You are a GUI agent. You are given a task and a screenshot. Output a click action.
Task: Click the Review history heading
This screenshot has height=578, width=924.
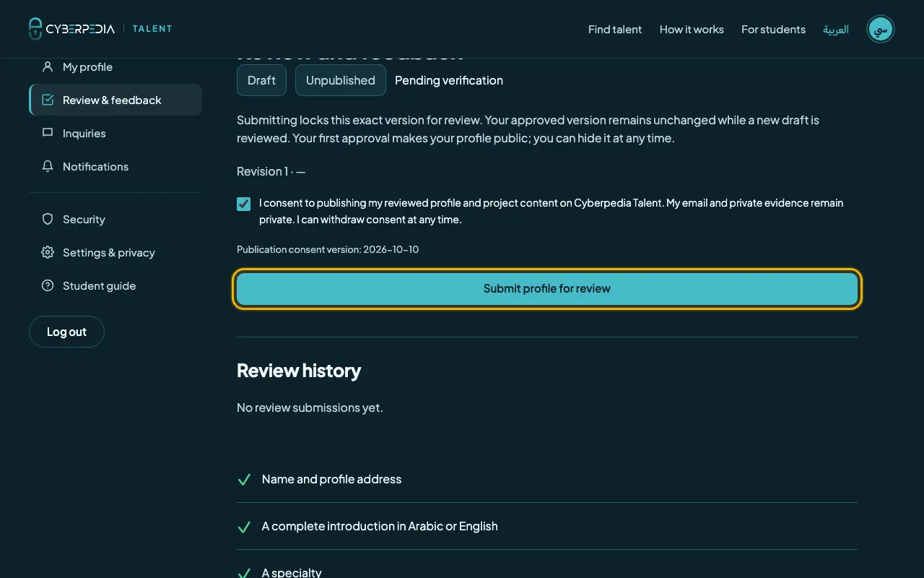click(299, 371)
